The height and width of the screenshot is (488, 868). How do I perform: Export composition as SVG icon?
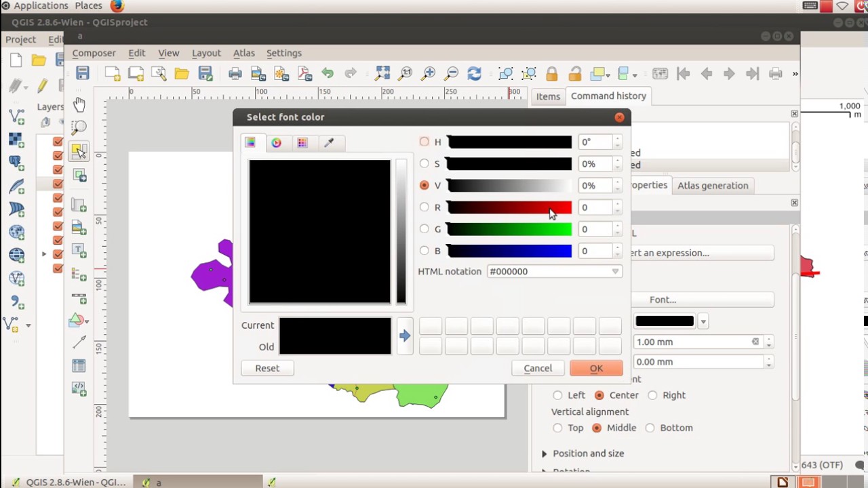(x=281, y=73)
